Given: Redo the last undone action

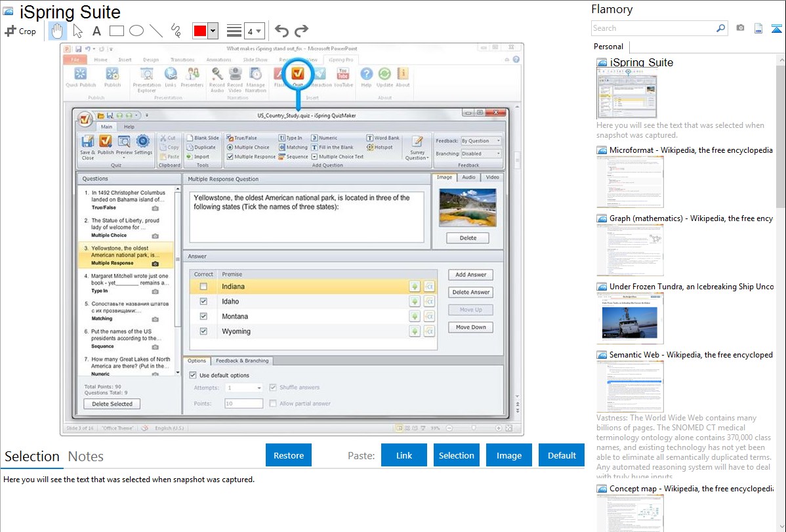Looking at the screenshot, I should [x=301, y=31].
